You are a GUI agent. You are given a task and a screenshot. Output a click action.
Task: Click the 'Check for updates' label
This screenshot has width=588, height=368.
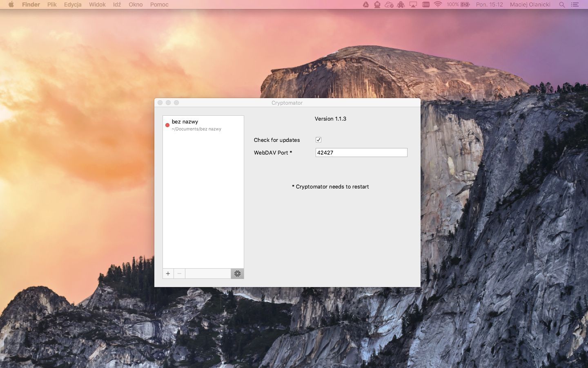point(277,140)
